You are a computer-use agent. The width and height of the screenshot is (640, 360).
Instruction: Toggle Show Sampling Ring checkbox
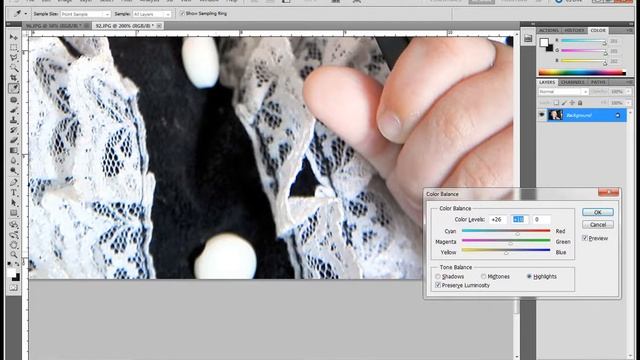182,13
